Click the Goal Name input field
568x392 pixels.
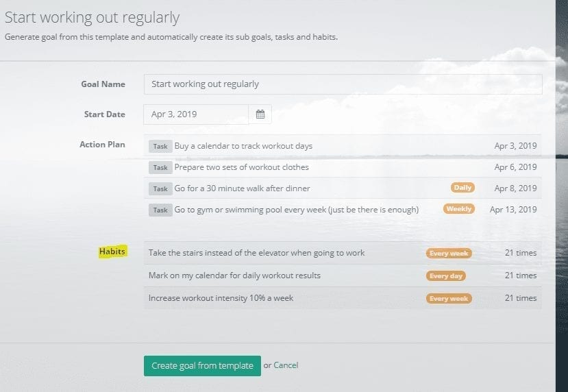coord(343,84)
